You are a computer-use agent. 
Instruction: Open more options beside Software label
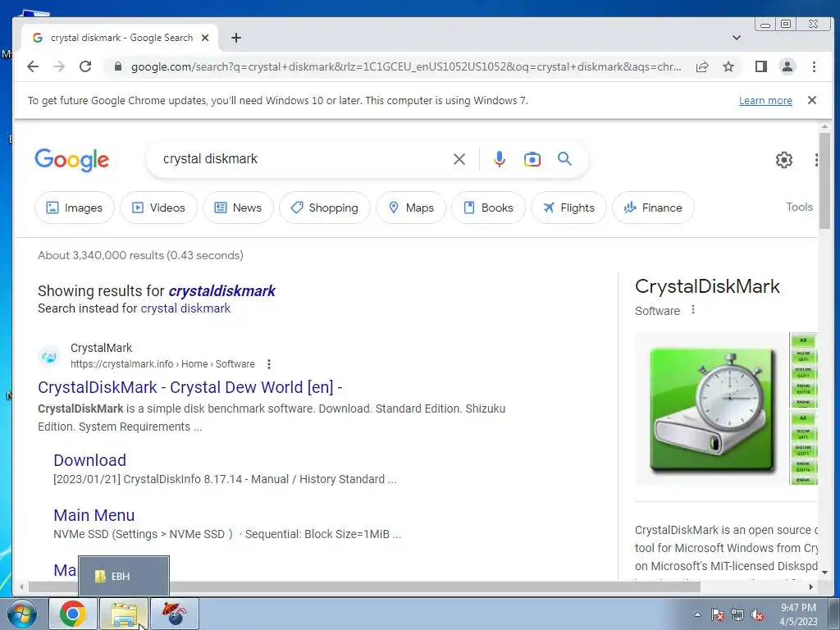pos(692,309)
